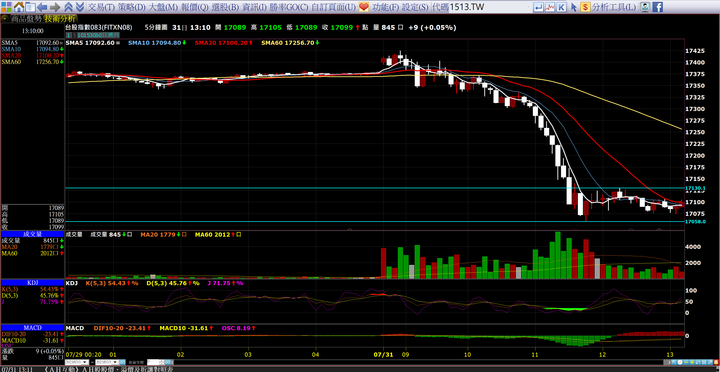The height and width of the screenshot is (372, 720).
Task: Click the colorful grid app icon
Action: tap(6, 7)
